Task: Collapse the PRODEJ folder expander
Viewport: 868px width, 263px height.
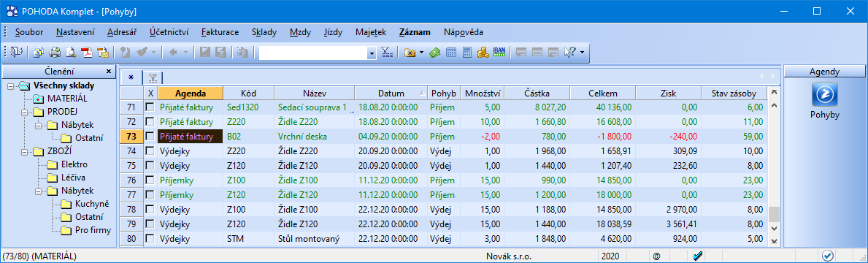Action: (25, 112)
